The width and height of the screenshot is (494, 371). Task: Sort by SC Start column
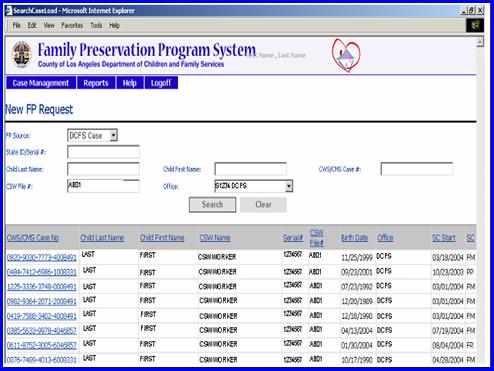(444, 238)
